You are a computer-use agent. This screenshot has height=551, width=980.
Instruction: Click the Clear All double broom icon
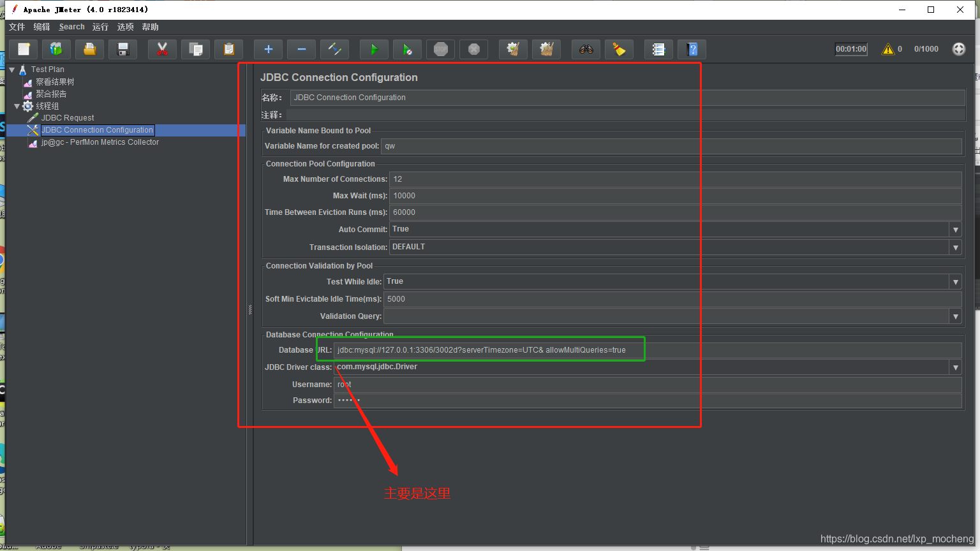click(547, 49)
